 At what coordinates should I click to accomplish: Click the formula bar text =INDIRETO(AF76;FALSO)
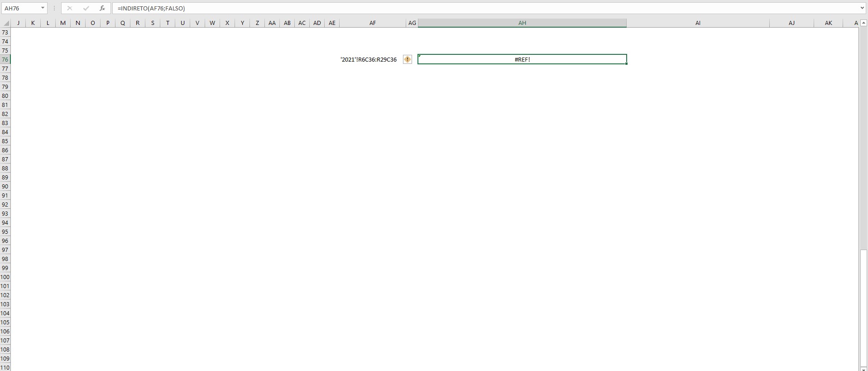point(151,8)
